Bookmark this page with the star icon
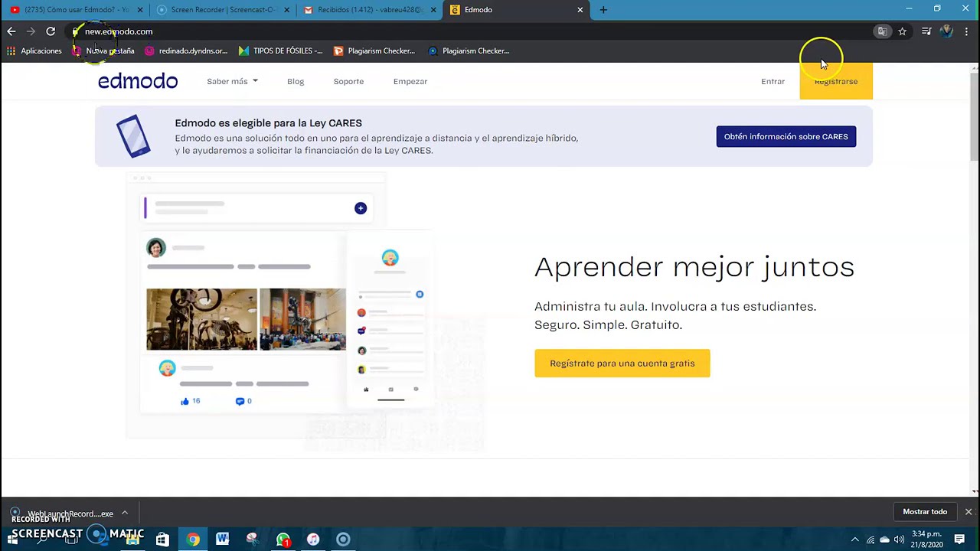The height and width of the screenshot is (551, 980). (x=903, y=31)
